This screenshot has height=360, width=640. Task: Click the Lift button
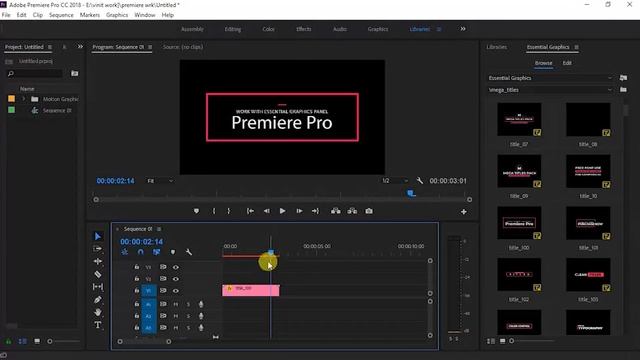336,211
